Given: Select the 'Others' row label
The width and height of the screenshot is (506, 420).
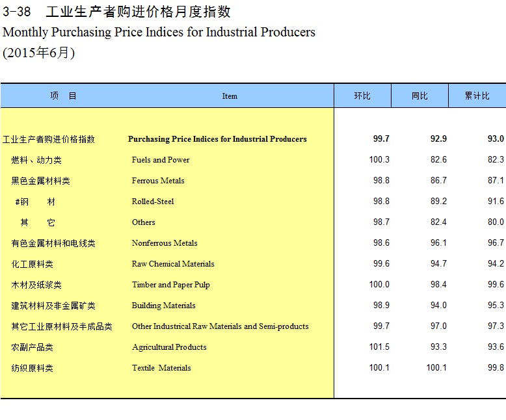Looking at the screenshot, I should (143, 222).
